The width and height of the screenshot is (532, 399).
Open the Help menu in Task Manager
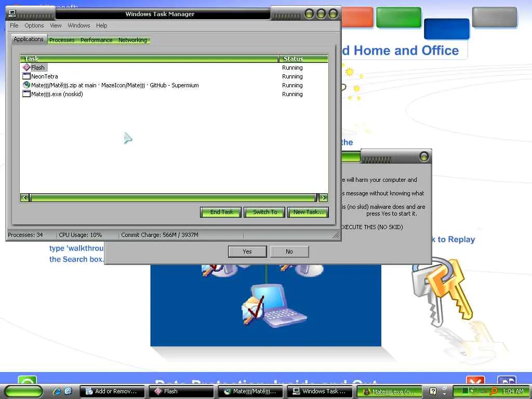tap(101, 25)
